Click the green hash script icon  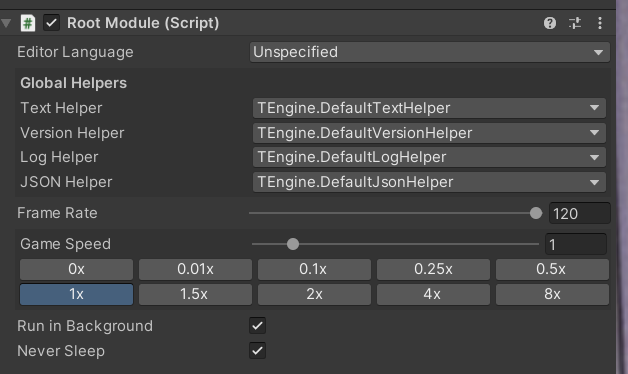click(28, 23)
